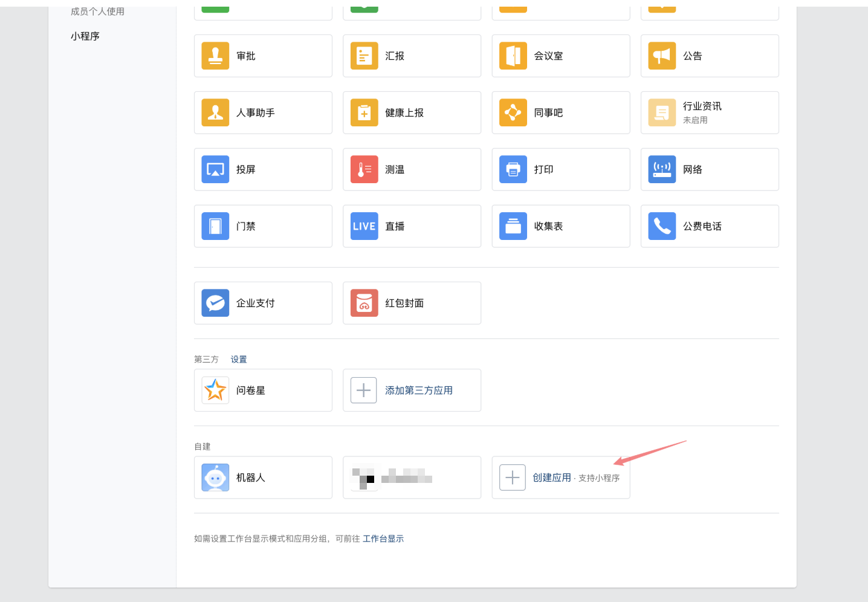This screenshot has width=868, height=602.
Task: Select 小程序 in the left sidebar
Action: coord(85,36)
